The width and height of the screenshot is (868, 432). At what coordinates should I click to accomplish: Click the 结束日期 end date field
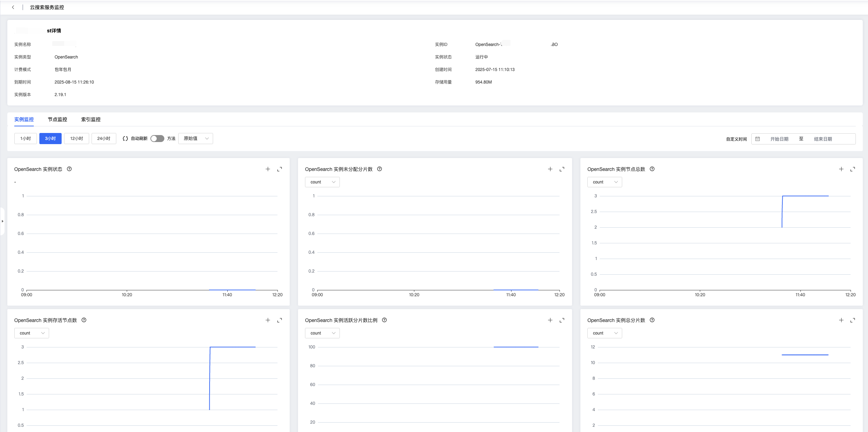coord(823,139)
